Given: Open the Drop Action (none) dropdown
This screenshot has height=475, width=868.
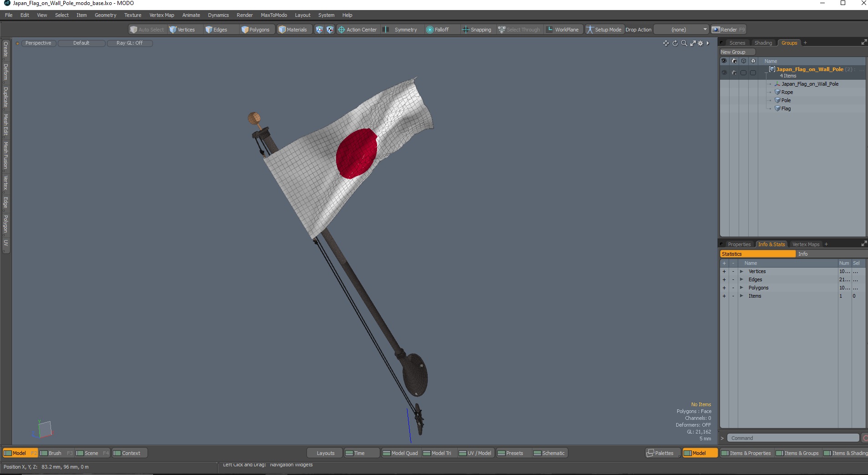Looking at the screenshot, I should [x=681, y=30].
